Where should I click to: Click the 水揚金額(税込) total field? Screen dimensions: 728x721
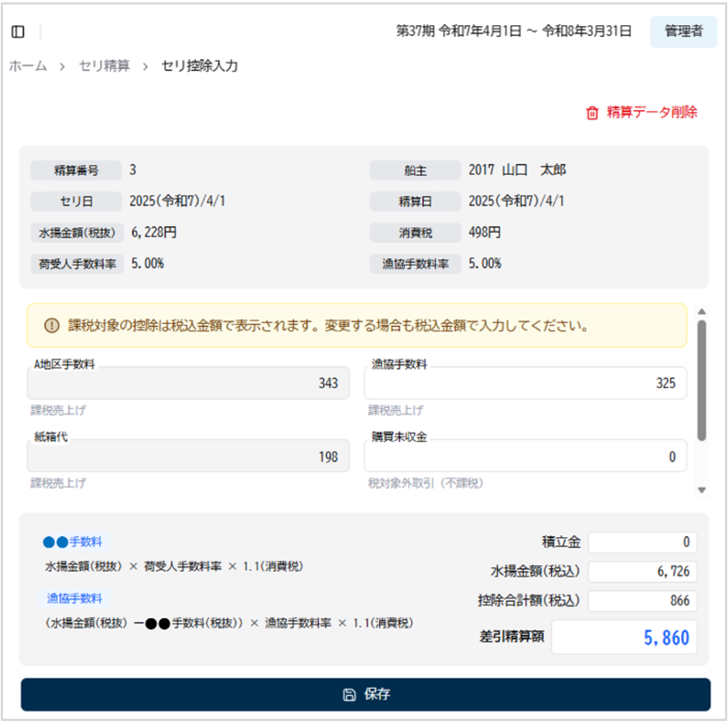coord(642,572)
